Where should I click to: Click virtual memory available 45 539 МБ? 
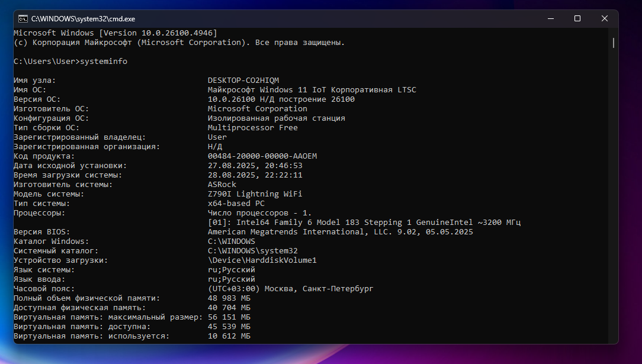(x=229, y=326)
